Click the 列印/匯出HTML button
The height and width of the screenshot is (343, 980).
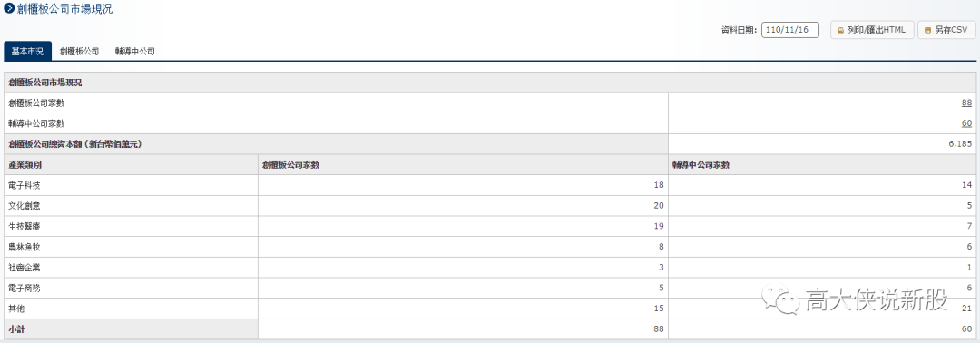[872, 30]
